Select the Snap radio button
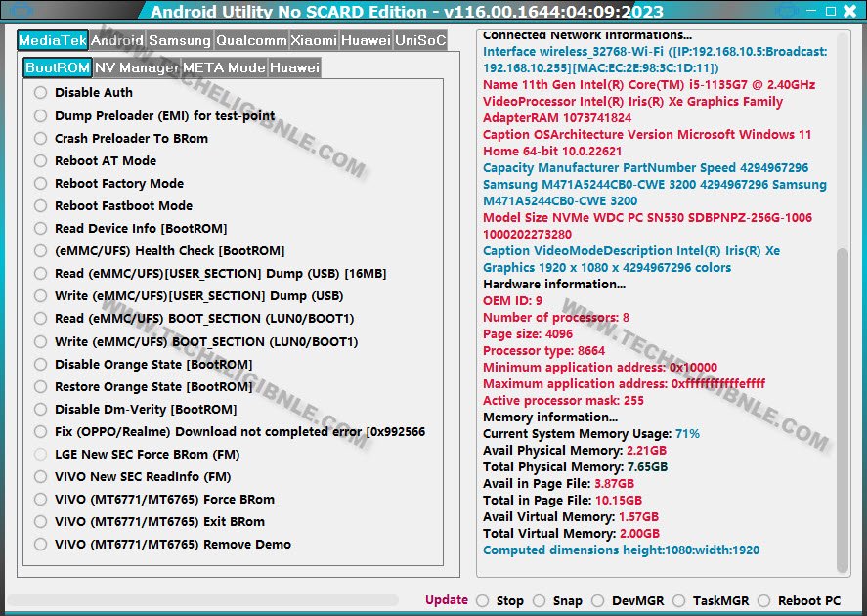The width and height of the screenshot is (867, 616). (540, 601)
